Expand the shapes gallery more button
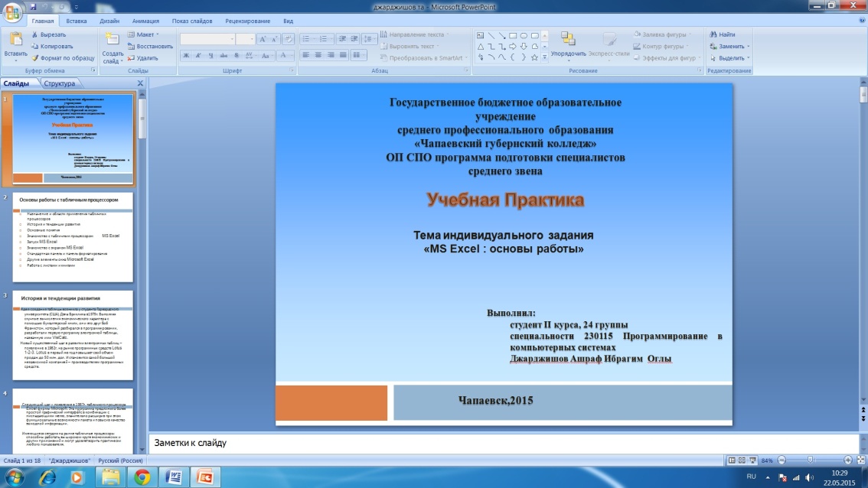Image resolution: width=868 pixels, height=488 pixels. pos(545,57)
